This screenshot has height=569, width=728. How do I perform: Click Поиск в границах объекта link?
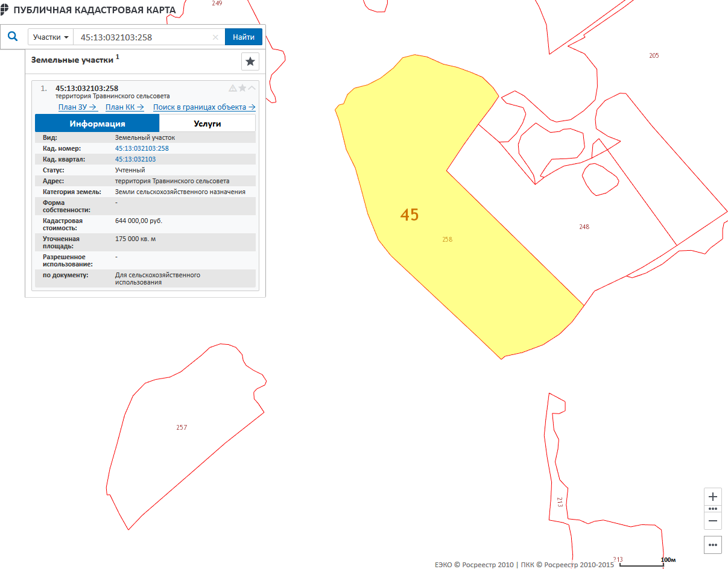click(x=204, y=107)
